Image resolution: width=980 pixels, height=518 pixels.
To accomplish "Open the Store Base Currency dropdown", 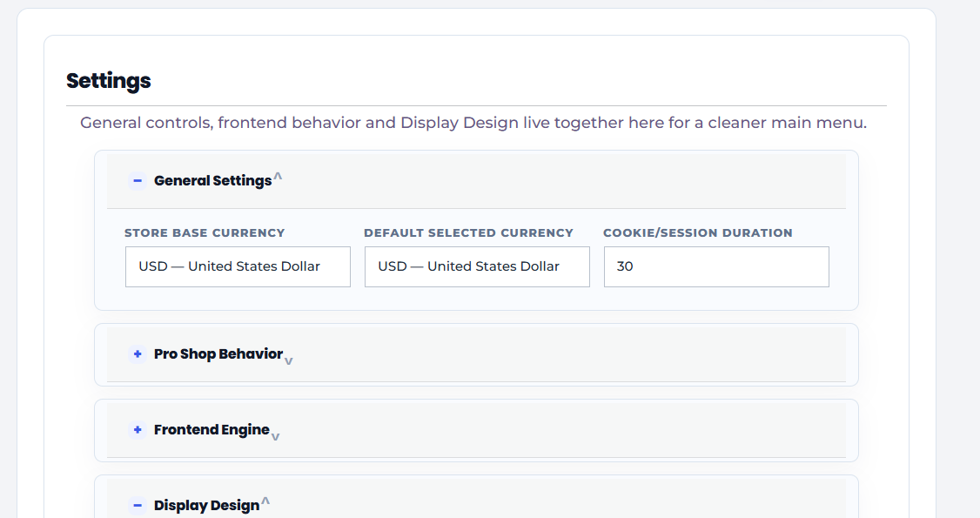I will [238, 266].
